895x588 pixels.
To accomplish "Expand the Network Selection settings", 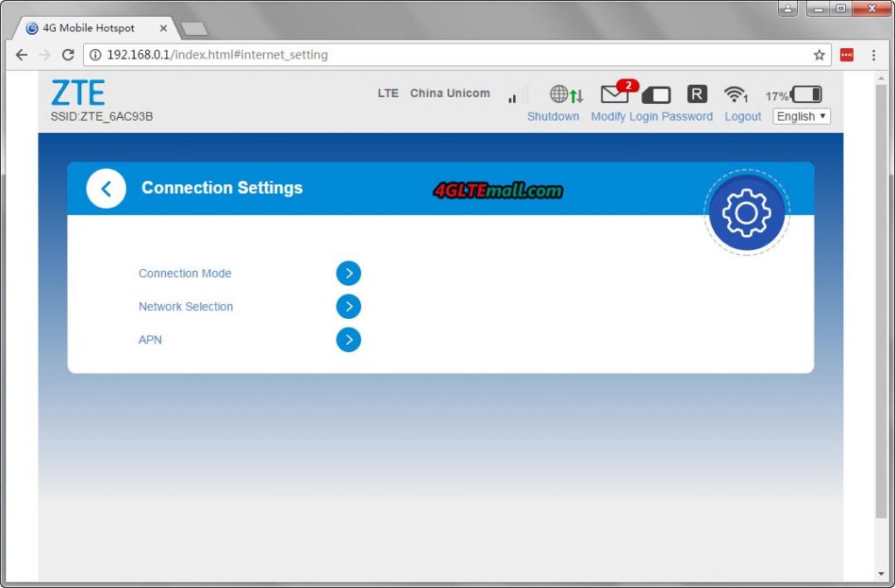I will [x=349, y=307].
